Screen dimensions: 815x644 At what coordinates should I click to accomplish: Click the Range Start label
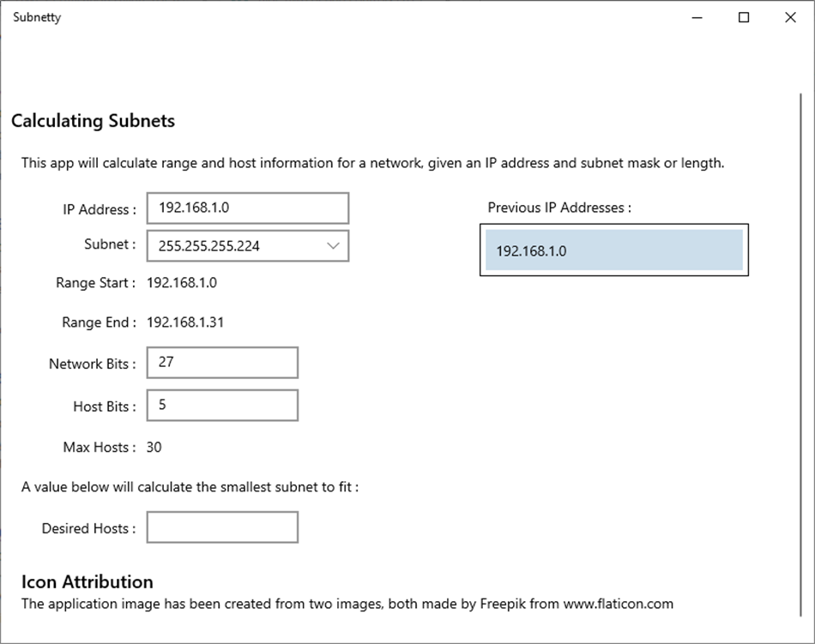click(x=95, y=282)
